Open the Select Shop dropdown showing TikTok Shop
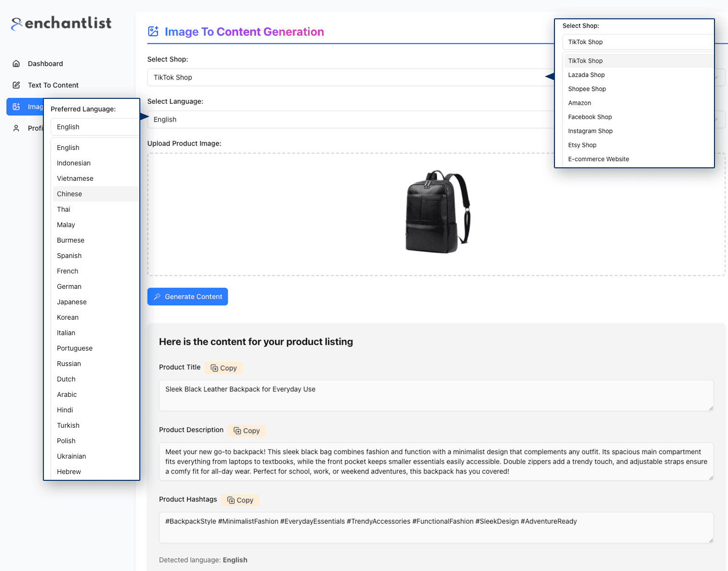 (x=347, y=78)
